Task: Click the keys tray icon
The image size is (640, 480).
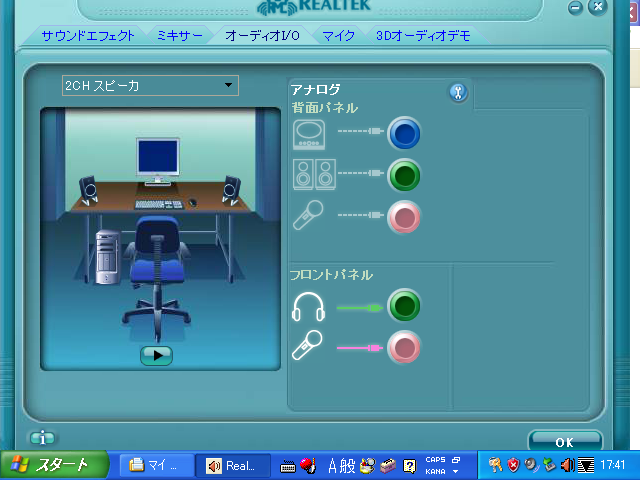Action: (496, 465)
